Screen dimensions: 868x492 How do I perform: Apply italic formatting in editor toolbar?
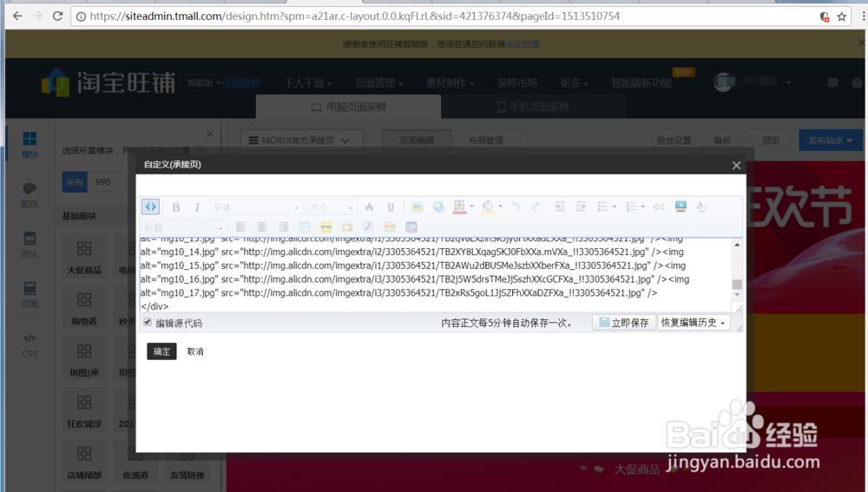(197, 207)
